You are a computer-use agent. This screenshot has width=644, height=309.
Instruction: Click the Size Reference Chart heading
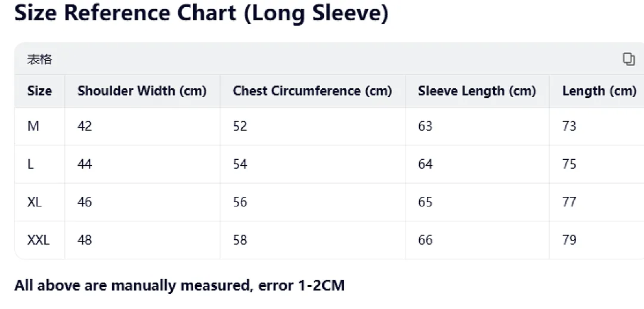pos(202,13)
